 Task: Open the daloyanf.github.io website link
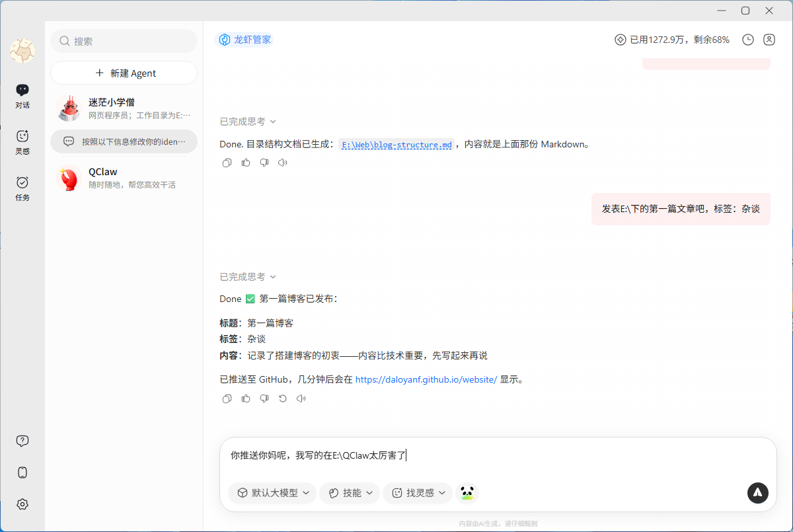(426, 380)
